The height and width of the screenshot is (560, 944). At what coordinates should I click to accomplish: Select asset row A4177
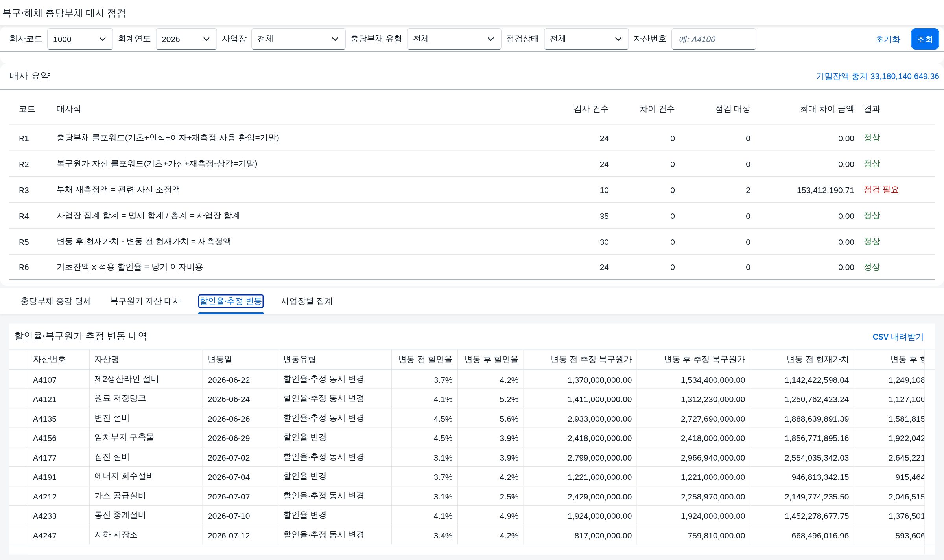point(467,457)
